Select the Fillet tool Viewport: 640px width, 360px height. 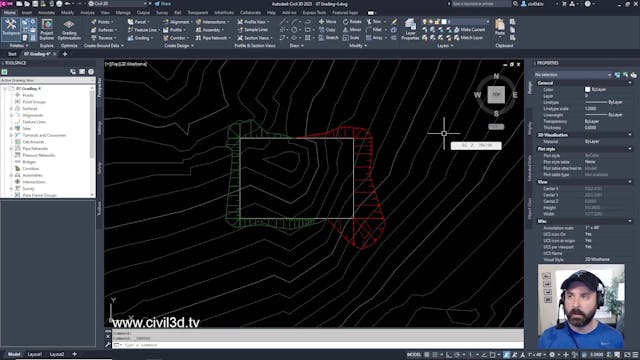374,30
